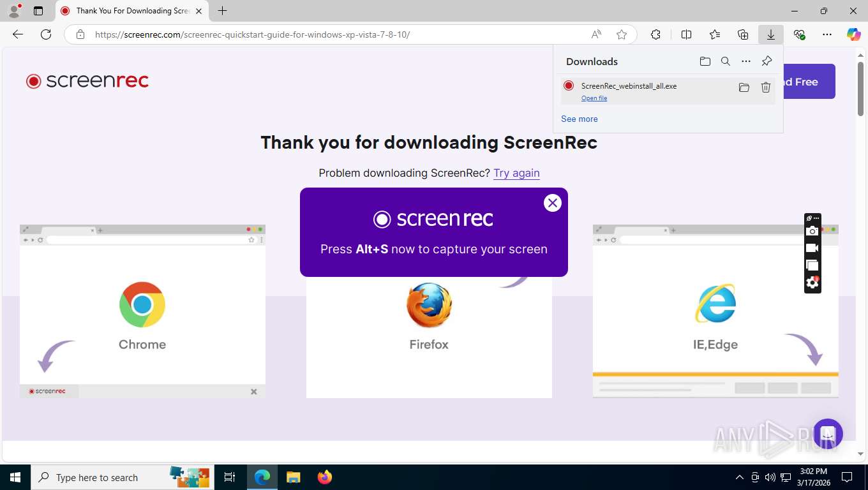Delete the ScreenRec_webinstall_all.exe download entry
Viewport: 868px width, 490px height.
766,87
